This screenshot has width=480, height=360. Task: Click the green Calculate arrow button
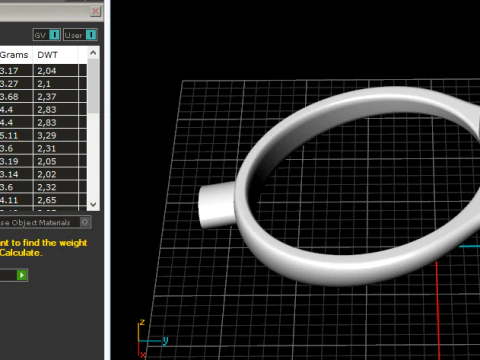[22, 275]
